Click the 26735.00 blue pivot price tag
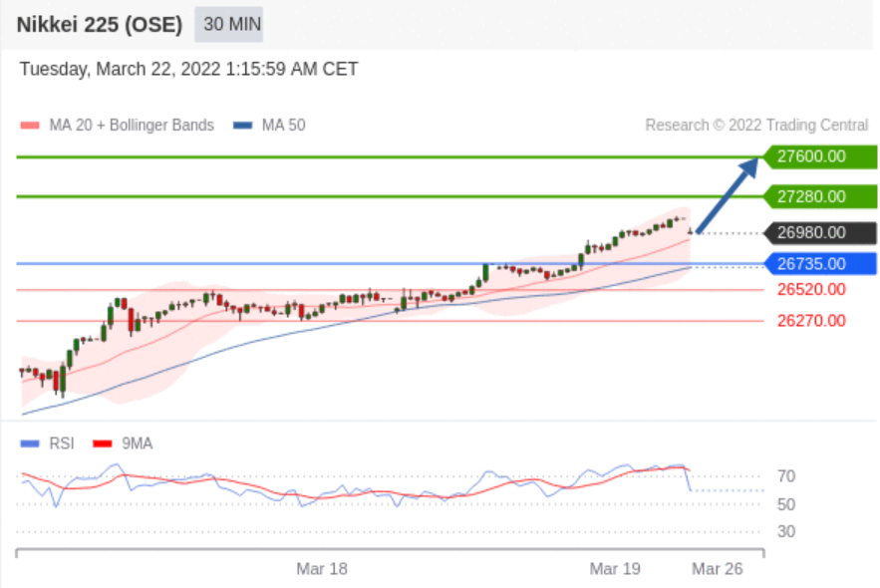Image resolution: width=880 pixels, height=588 pixels. (x=820, y=264)
